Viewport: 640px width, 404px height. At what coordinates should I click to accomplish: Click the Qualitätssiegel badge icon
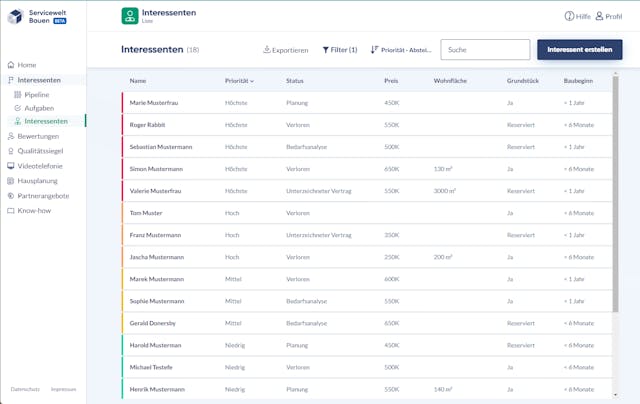(x=11, y=151)
